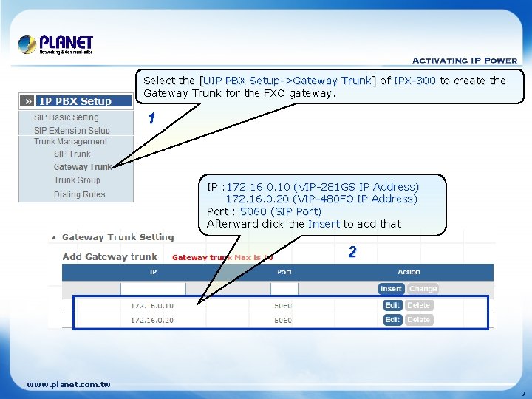532x399 pixels.
Task: Go to Dialing Rules submenu item
Action: (x=79, y=194)
